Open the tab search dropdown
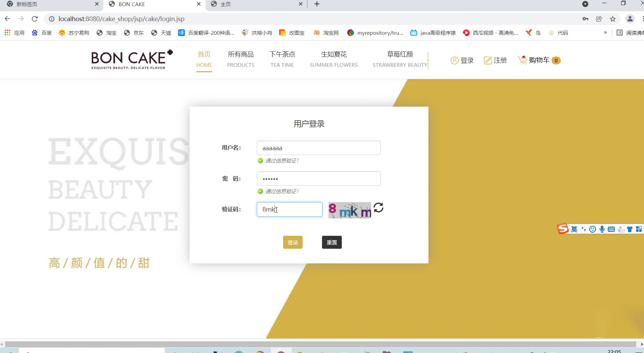Image resolution: width=644 pixels, height=353 pixels. point(585,4)
